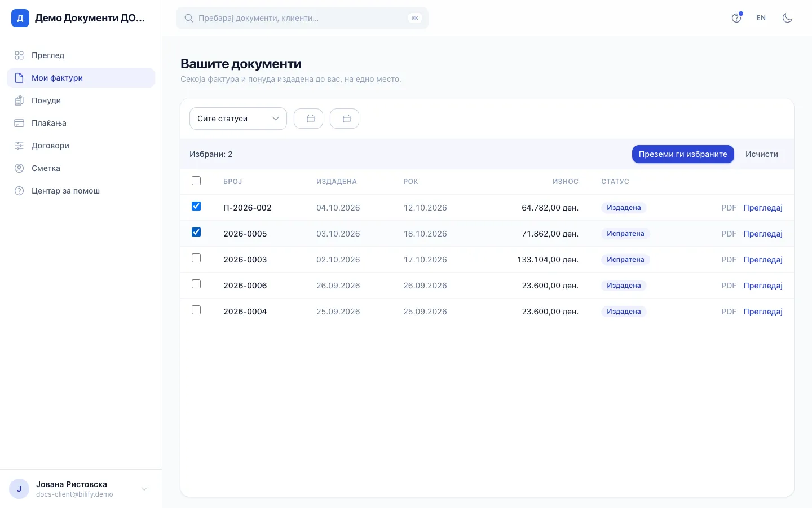This screenshot has width=812, height=508.
Task: Toggle dark mode moon icon
Action: point(787,18)
